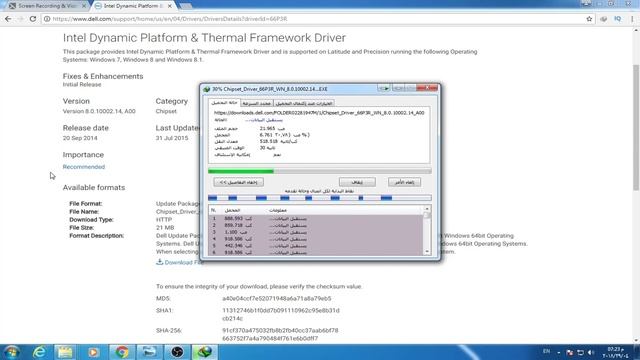Click the IDM extension icon in Chrome toolbar

pos(618,19)
